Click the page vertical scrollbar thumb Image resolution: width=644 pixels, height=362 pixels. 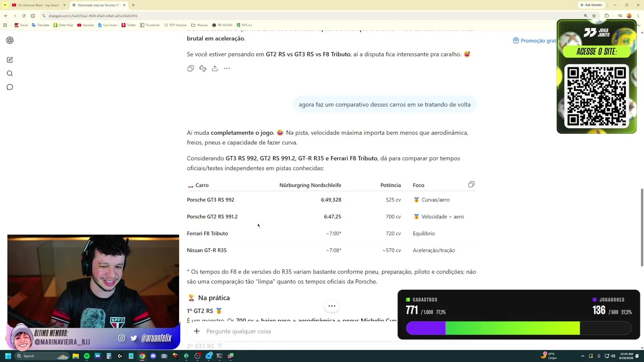pos(641,227)
